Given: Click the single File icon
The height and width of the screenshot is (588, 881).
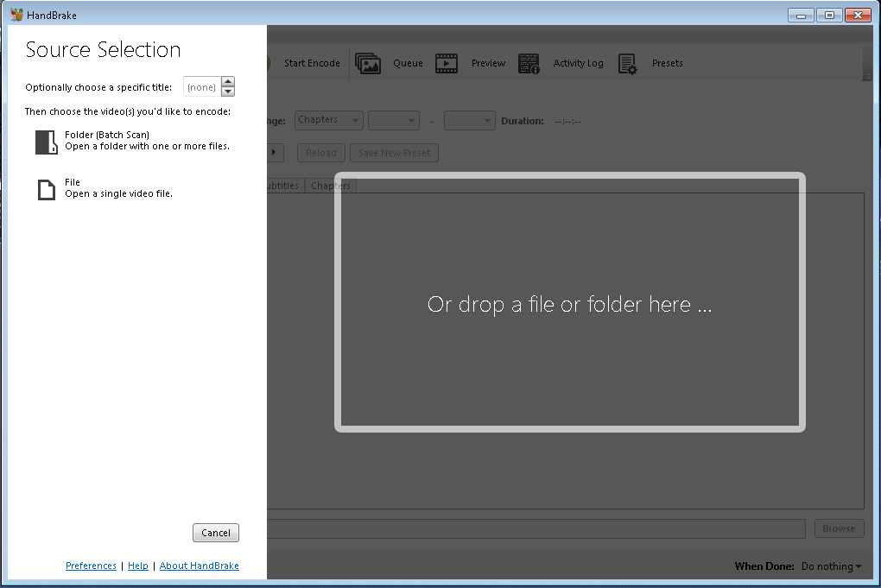Looking at the screenshot, I should 46,189.
